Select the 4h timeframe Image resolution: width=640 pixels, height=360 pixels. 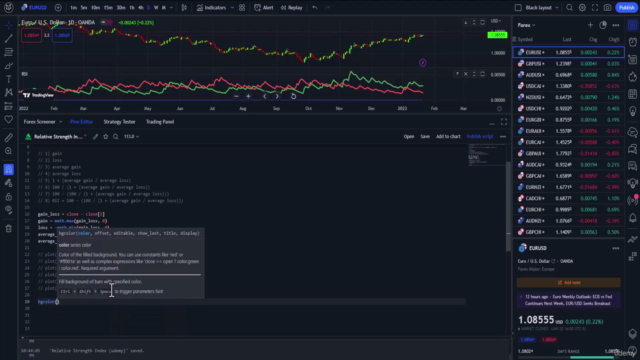(140, 7)
